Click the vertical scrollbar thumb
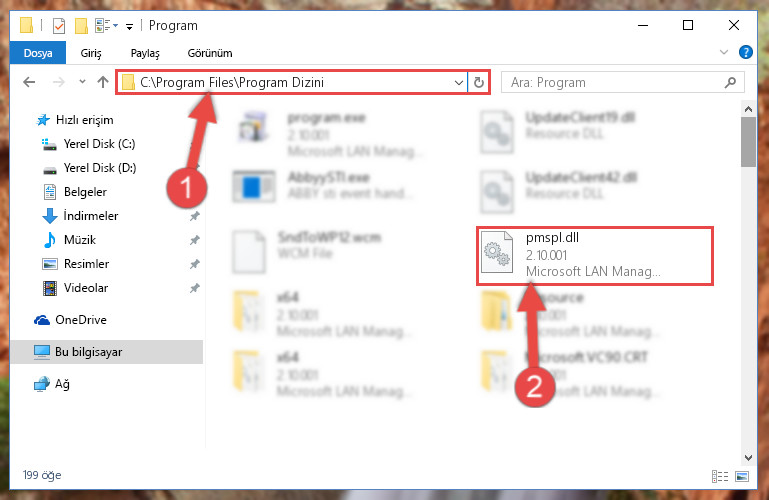The image size is (769, 500). click(748, 142)
